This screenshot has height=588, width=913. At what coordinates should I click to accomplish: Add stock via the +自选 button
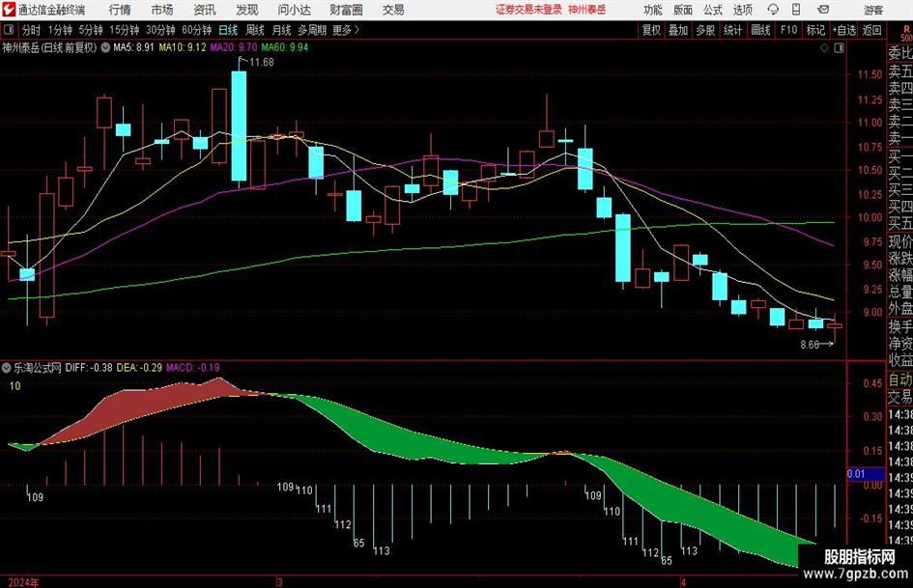point(843,30)
